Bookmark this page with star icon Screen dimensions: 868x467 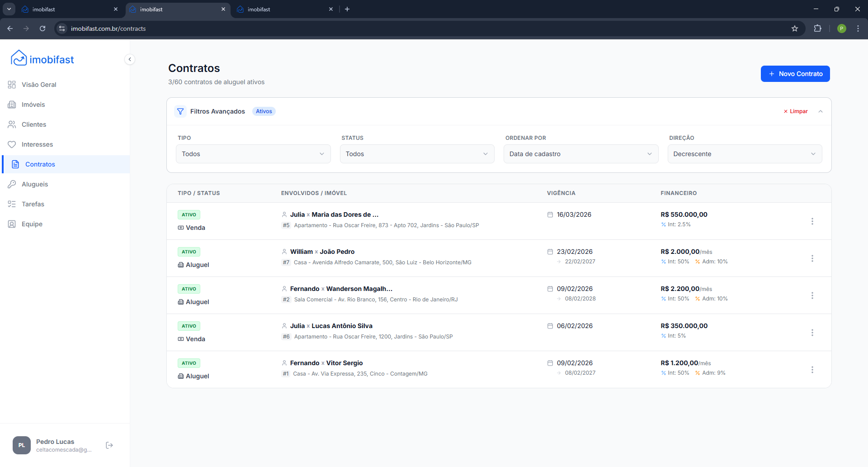pos(795,29)
